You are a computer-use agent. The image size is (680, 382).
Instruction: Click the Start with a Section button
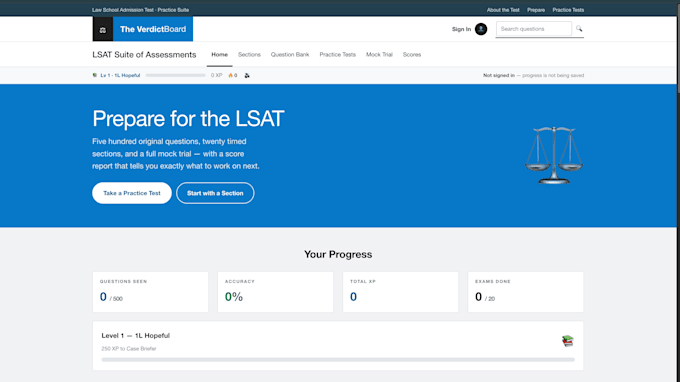215,193
